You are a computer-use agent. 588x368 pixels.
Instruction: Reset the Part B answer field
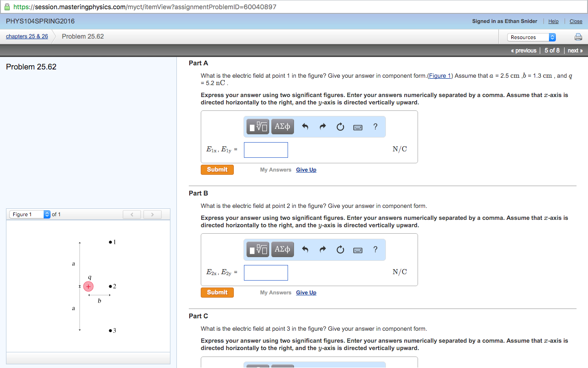(x=340, y=250)
